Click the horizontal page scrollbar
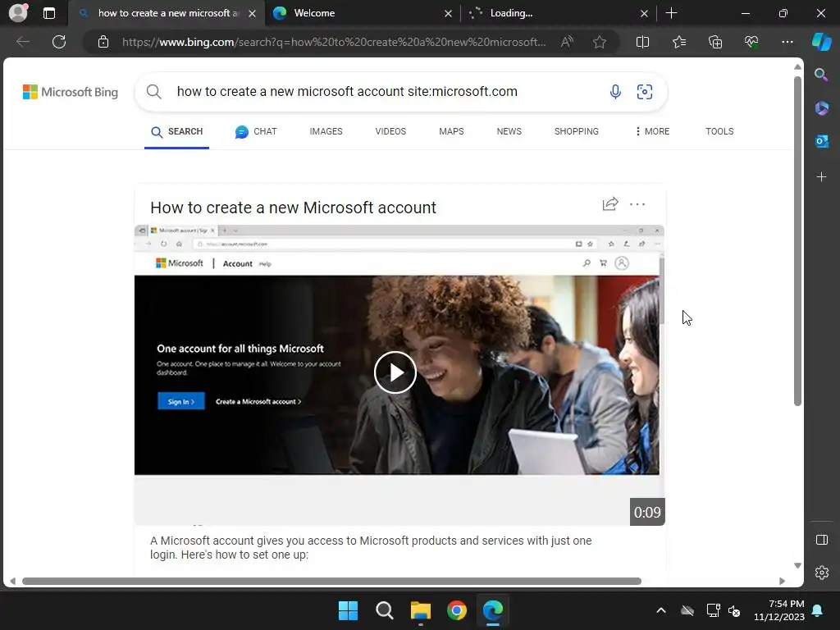 coord(331,582)
